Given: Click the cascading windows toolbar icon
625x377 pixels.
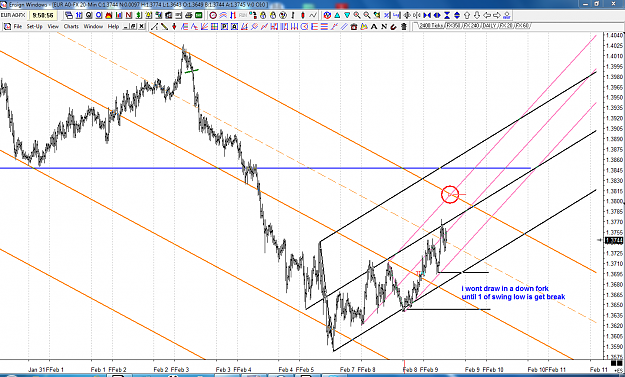Looking at the screenshot, I should click(69, 15).
